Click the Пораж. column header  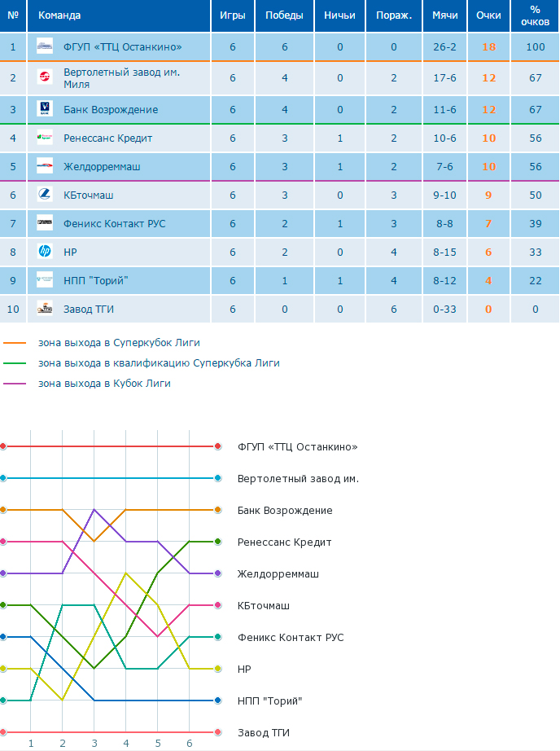tap(394, 15)
